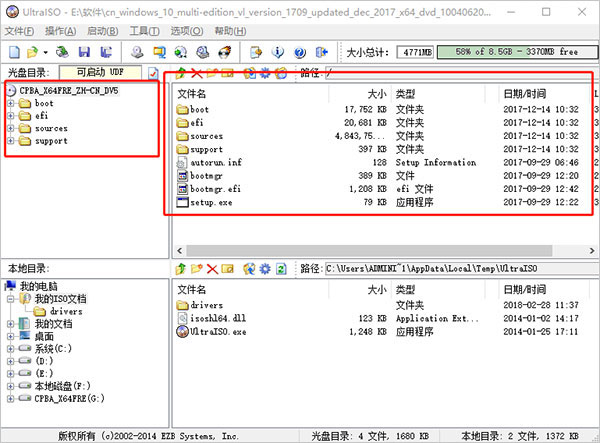600x443 pixels.
Task: Open the 工具(T) menu
Action: point(144,31)
